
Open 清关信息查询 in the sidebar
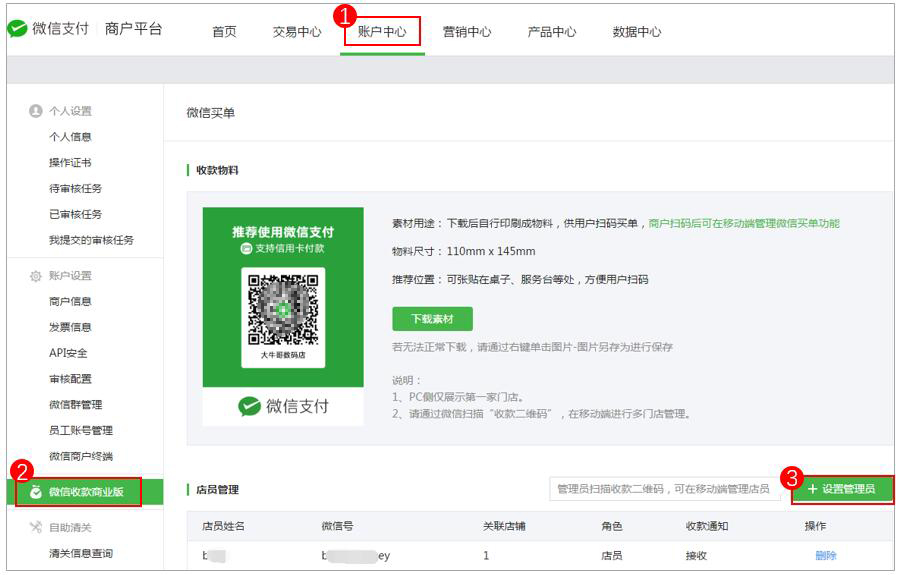tap(81, 553)
